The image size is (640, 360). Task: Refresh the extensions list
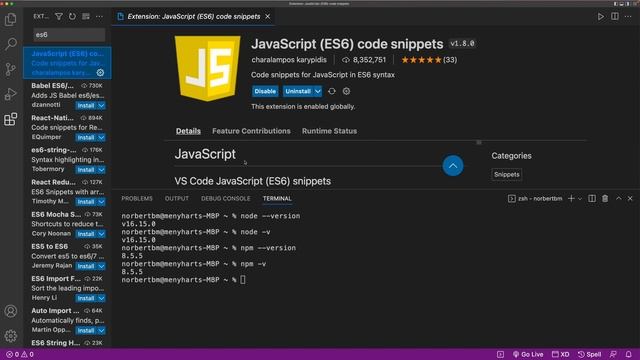click(72, 16)
